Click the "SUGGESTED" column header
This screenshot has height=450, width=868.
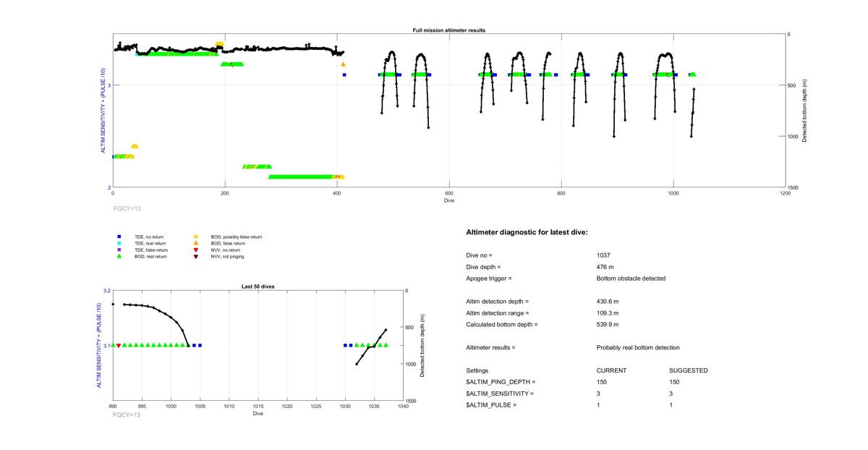(689, 370)
